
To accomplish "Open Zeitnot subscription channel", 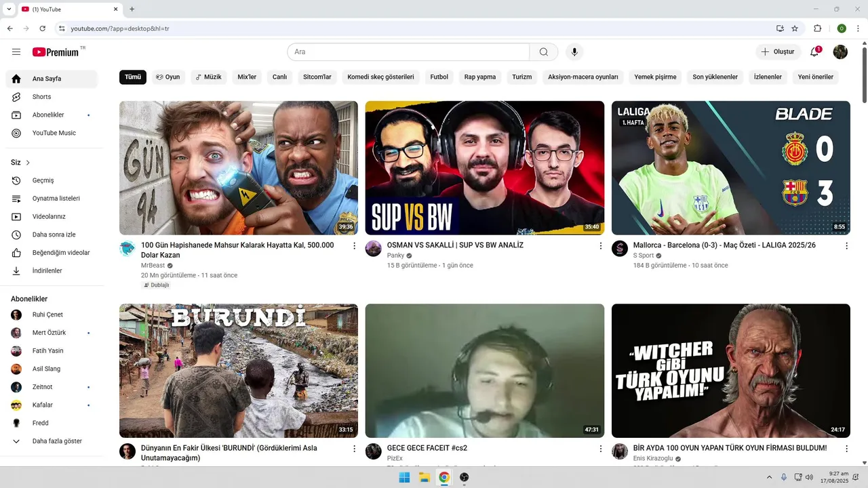I will click(52, 387).
